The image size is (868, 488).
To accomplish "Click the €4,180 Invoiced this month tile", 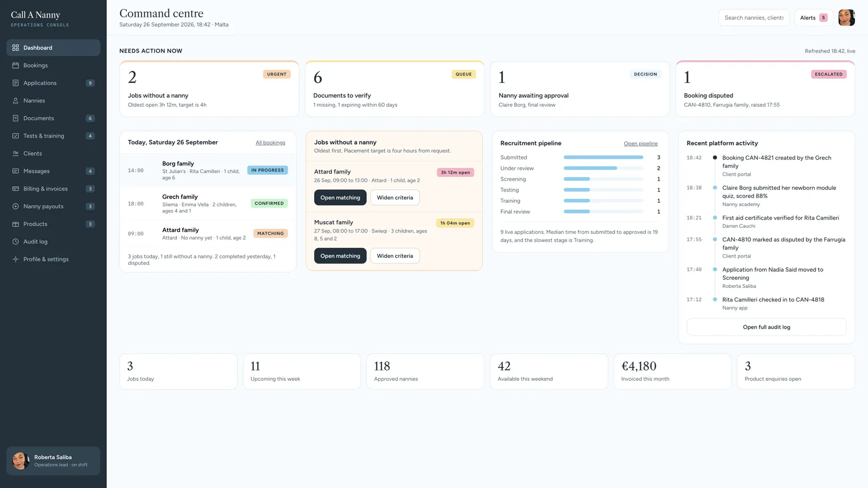I will tap(673, 371).
